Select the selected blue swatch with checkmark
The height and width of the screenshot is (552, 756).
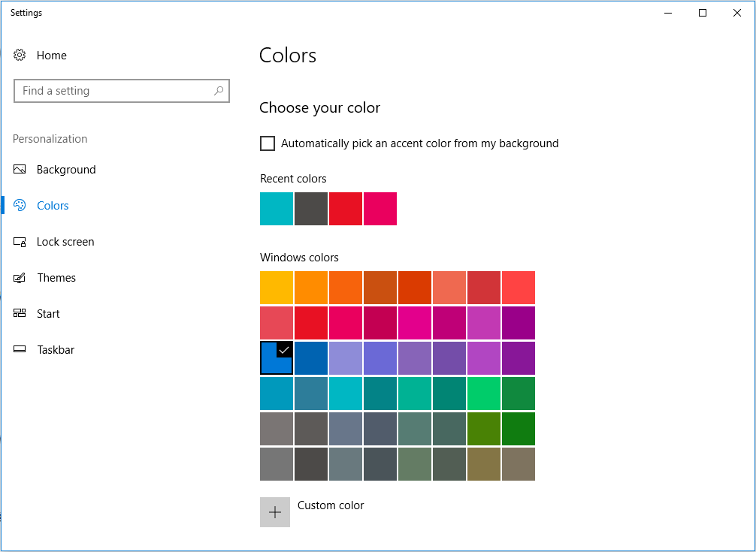277,358
